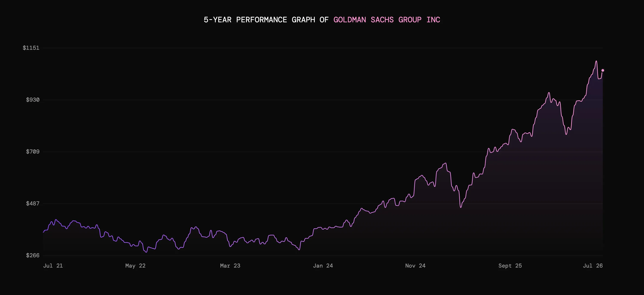Click the $930 y-axis label
Viewport: 644px width, 295px height.
(x=33, y=100)
